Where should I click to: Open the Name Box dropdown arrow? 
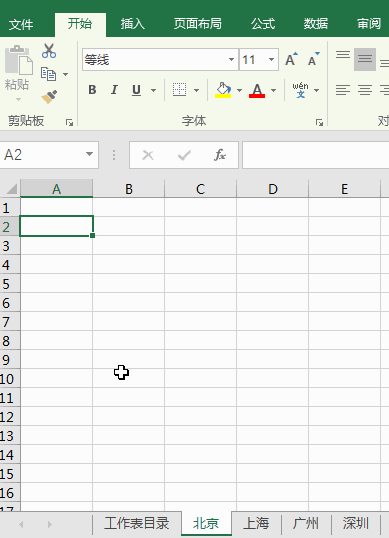click(89, 154)
